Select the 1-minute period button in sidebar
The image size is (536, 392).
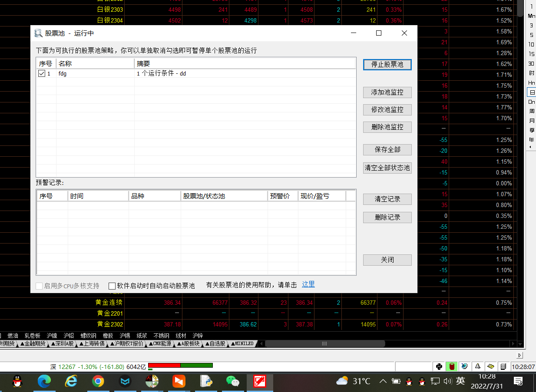click(x=532, y=6)
